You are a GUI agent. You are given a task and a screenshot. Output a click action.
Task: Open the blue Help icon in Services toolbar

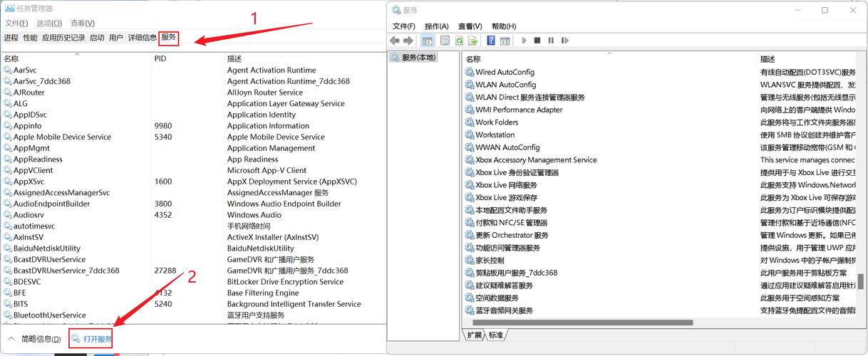[x=491, y=41]
